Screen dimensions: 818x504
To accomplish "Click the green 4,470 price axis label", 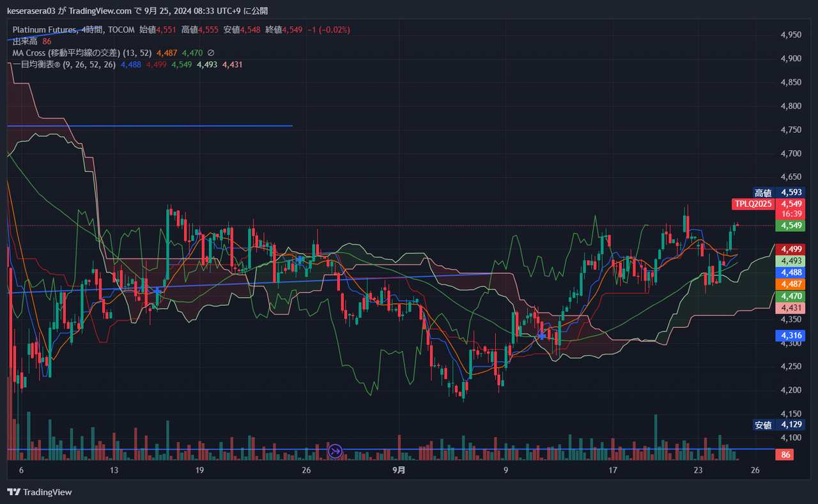I will [790, 296].
